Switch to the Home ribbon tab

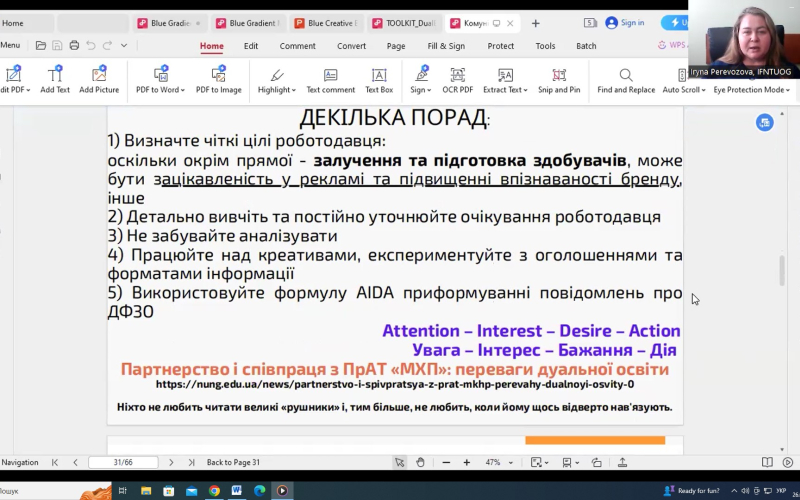tap(211, 46)
